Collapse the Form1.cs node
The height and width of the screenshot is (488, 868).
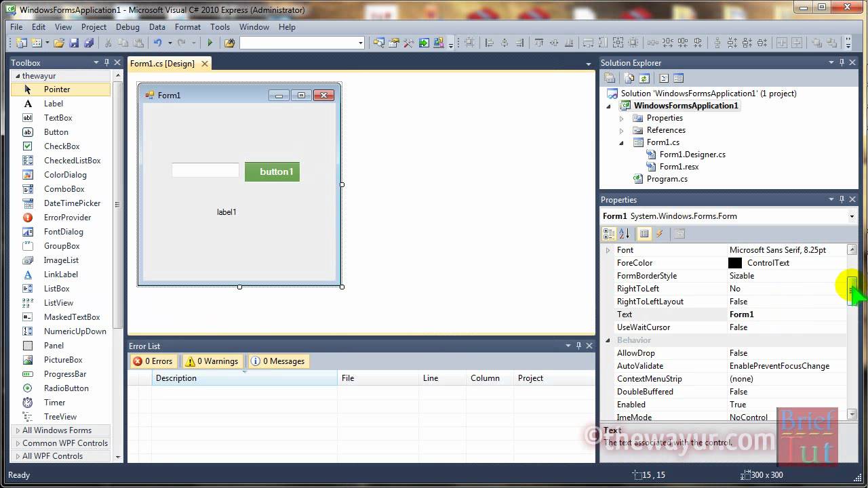621,142
